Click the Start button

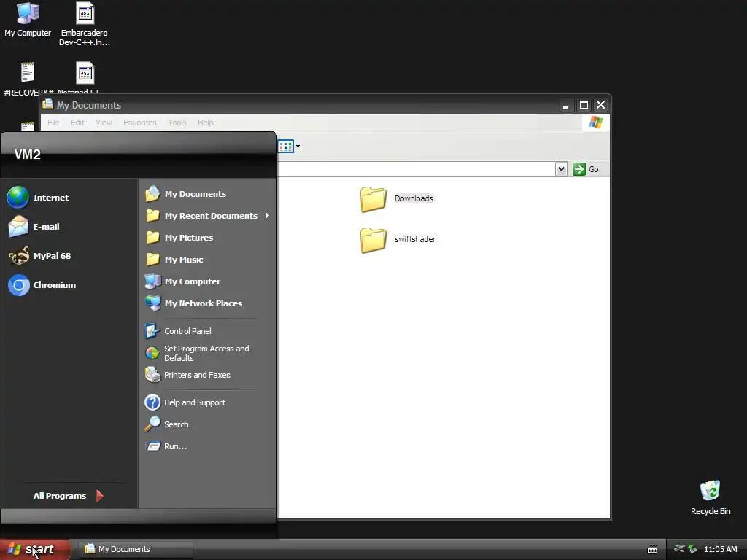tap(35, 549)
